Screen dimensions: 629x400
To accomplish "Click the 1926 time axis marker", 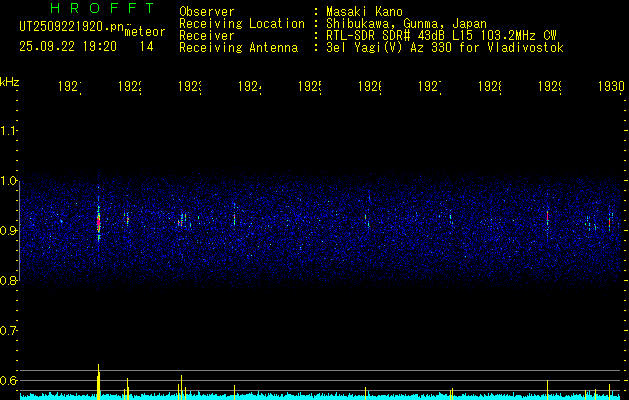I will [369, 86].
